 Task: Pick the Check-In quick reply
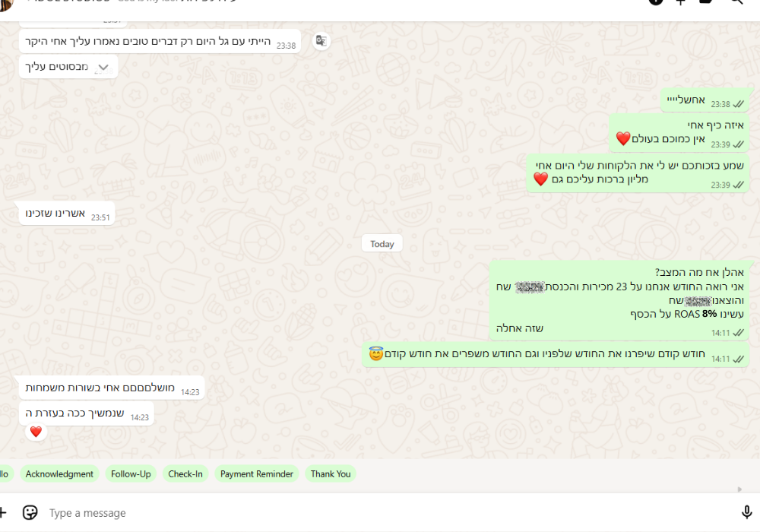click(185, 473)
